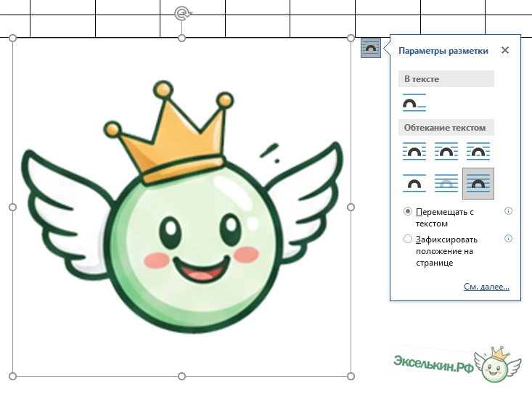Select the highlighted In Front of Text icon

tap(478, 183)
